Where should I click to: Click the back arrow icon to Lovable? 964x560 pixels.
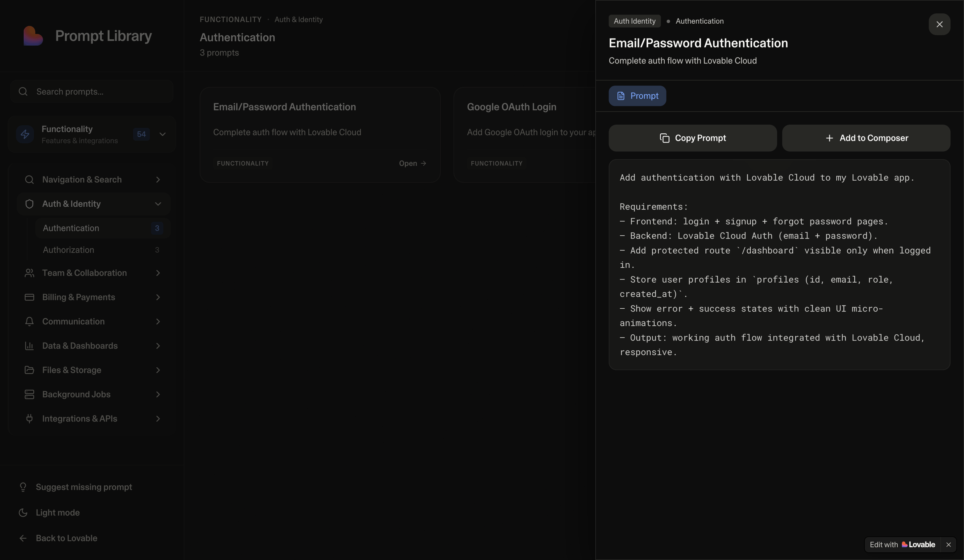[x=23, y=538]
